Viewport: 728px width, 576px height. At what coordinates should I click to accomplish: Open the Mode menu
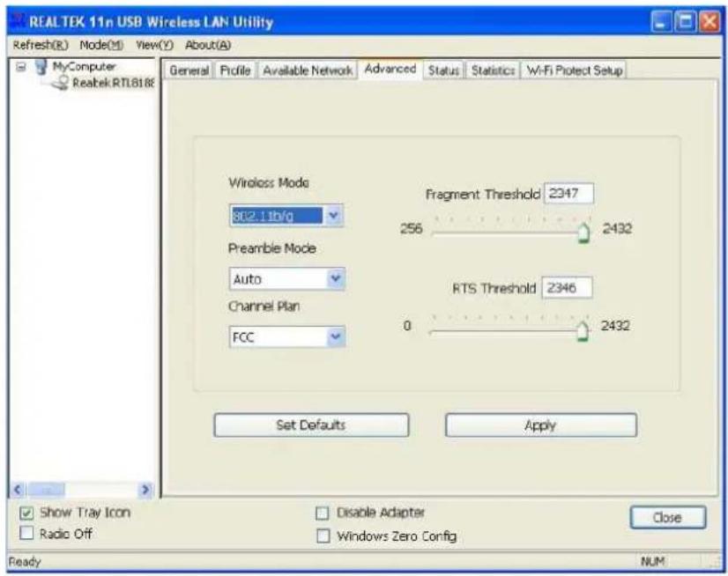tap(101, 45)
